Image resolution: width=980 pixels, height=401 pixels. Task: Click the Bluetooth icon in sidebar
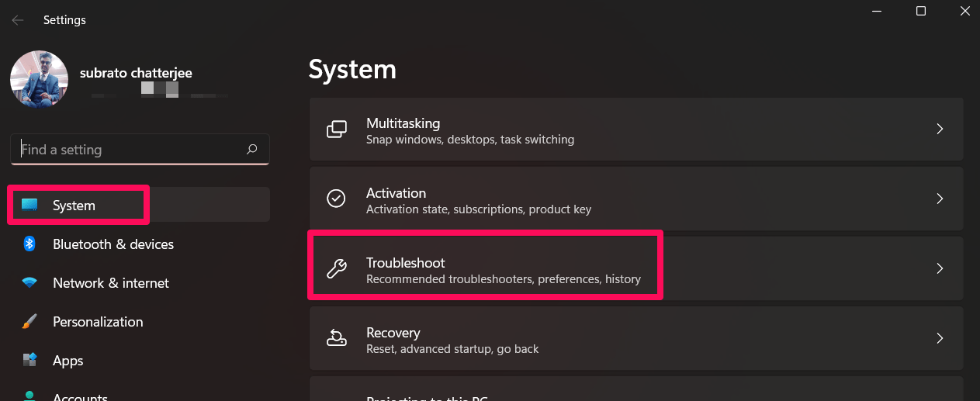tap(29, 244)
